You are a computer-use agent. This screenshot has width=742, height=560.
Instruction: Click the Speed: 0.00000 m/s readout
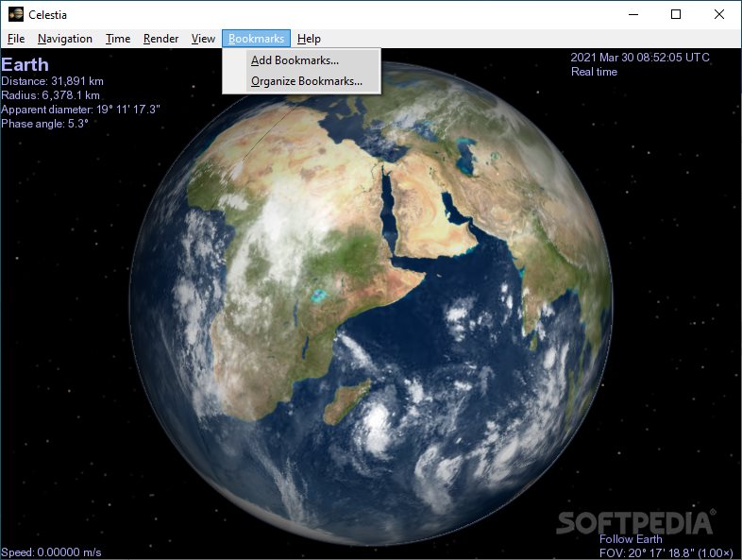click(x=51, y=552)
